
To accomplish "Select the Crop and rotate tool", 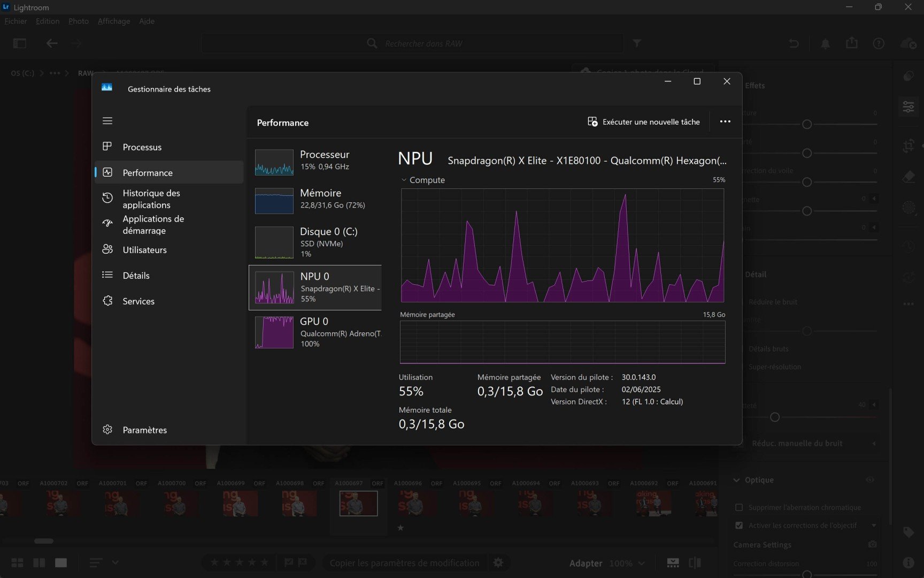I will [908, 146].
